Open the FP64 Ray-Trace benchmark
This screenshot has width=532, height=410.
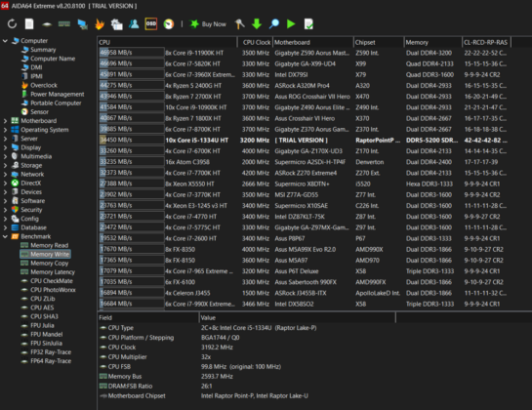51,361
